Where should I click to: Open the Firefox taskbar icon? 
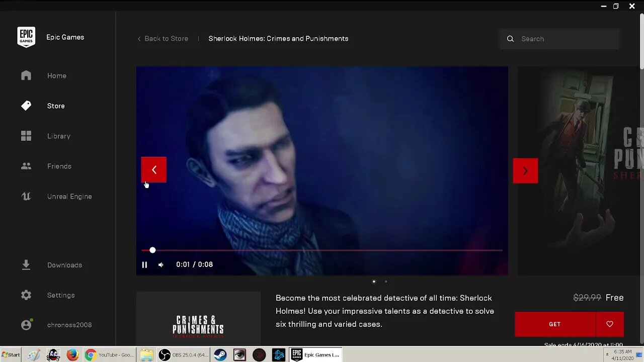72,355
